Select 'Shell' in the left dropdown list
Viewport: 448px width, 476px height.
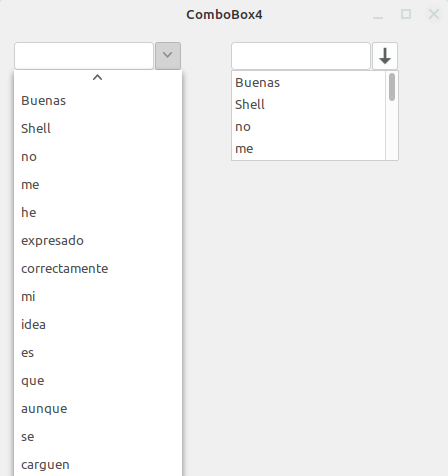click(98, 129)
